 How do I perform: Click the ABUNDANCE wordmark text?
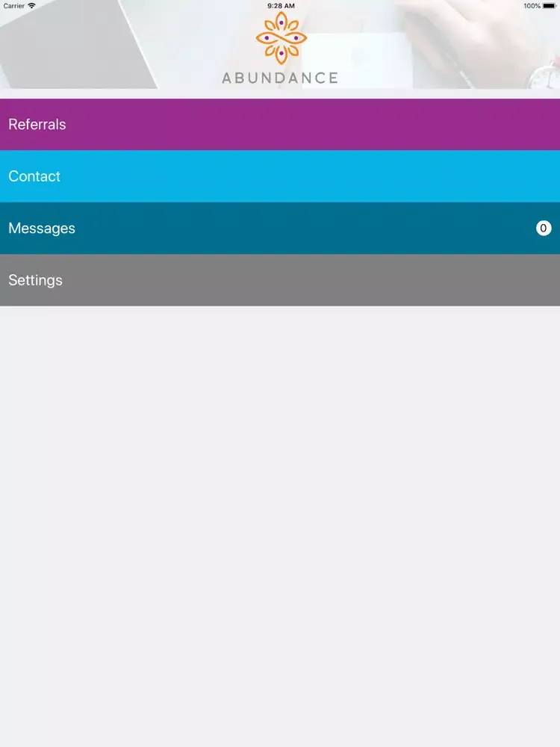click(x=280, y=78)
